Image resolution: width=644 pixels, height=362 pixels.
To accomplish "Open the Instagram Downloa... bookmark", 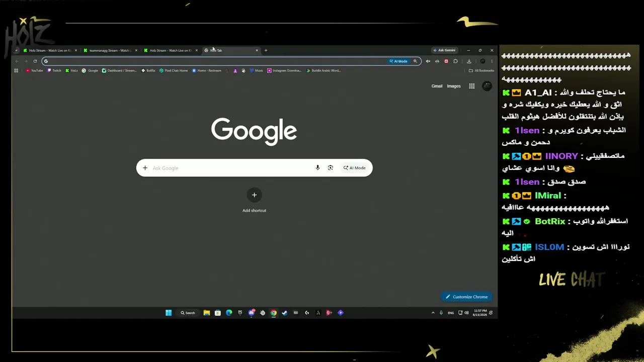I will point(285,70).
